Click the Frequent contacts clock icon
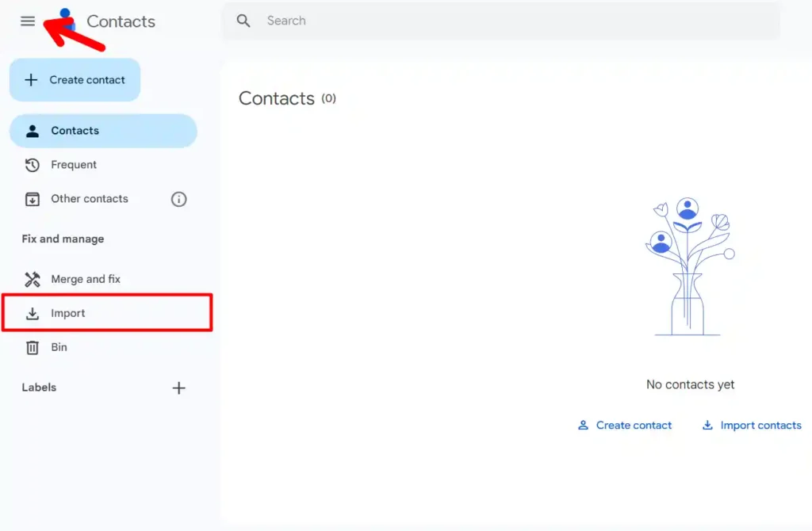The height and width of the screenshot is (531, 812). tap(31, 165)
